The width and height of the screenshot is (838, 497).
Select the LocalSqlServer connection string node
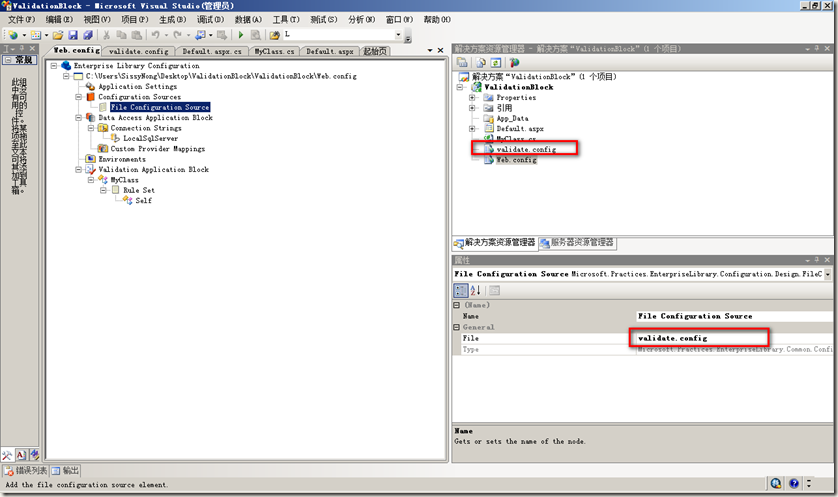coord(150,138)
